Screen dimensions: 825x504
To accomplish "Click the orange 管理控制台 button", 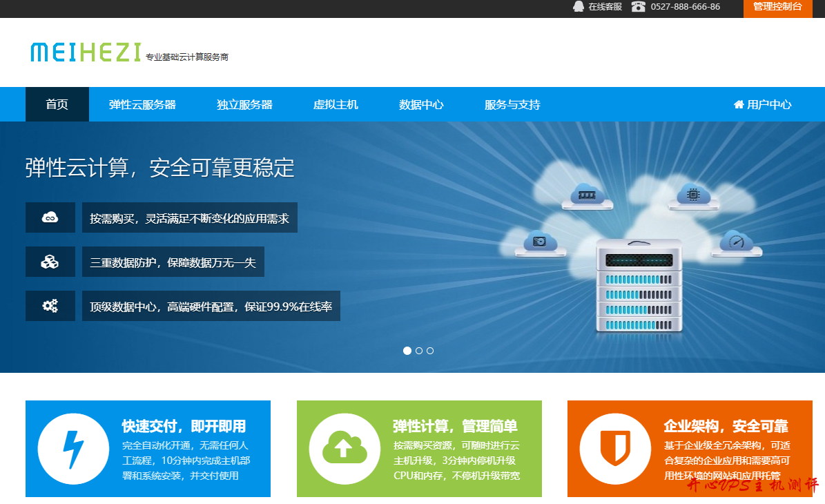I will coord(777,7).
